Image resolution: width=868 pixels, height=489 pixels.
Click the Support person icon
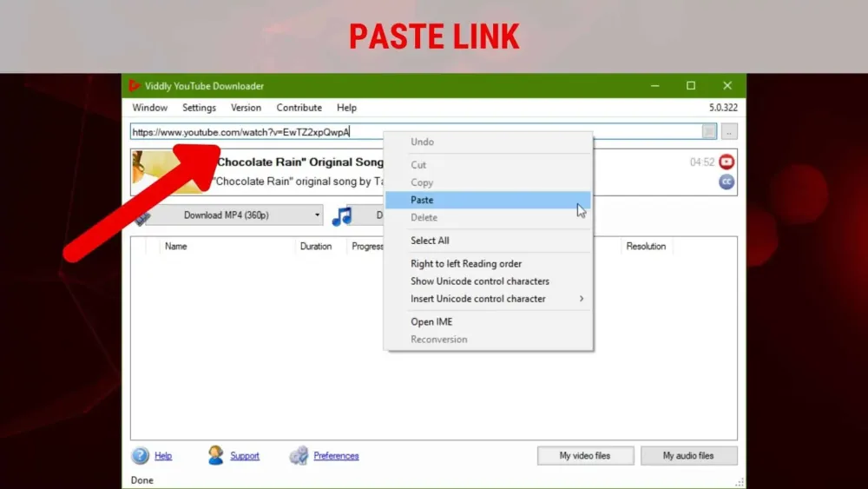[x=216, y=455]
